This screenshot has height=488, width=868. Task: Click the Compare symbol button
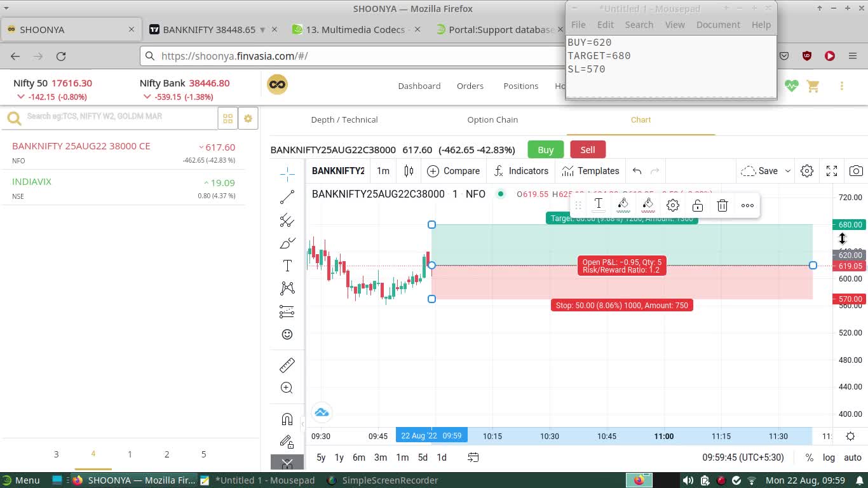click(454, 171)
